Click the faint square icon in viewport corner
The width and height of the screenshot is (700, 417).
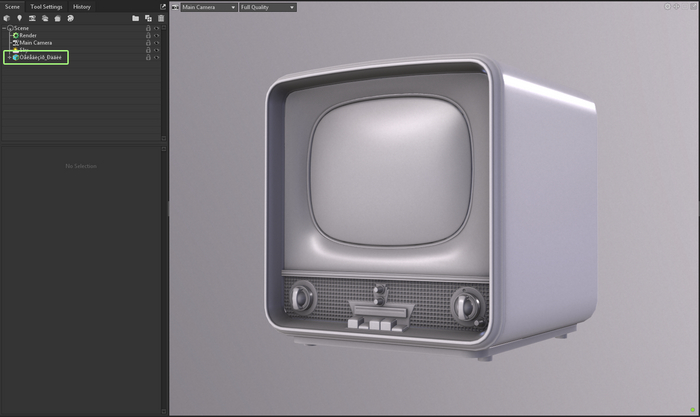coord(685,6)
